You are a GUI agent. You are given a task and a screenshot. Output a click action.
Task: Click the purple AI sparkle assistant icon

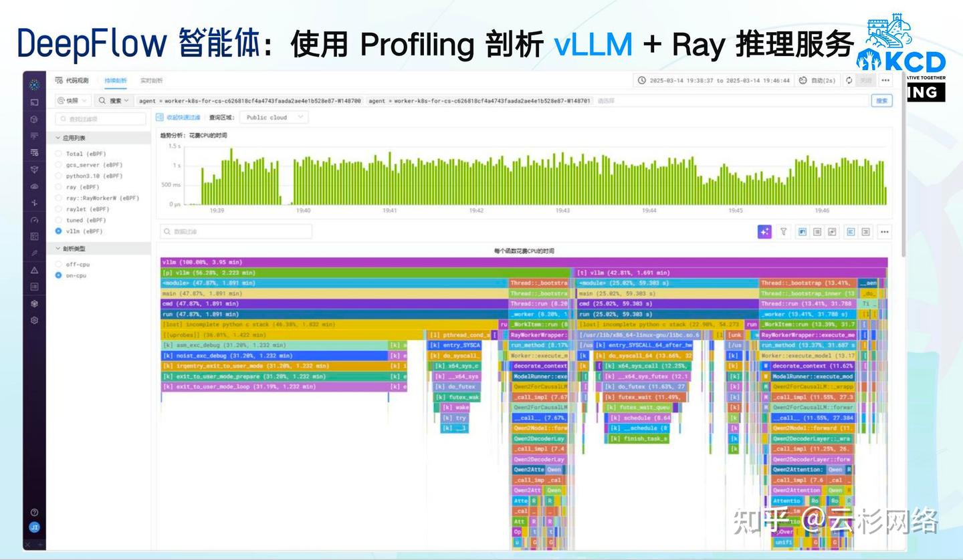click(x=764, y=232)
